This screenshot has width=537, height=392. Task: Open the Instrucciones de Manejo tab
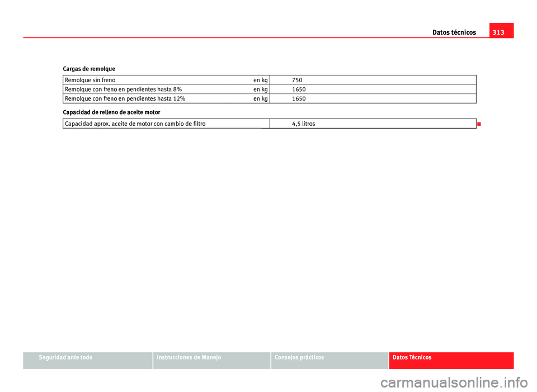(x=211, y=361)
